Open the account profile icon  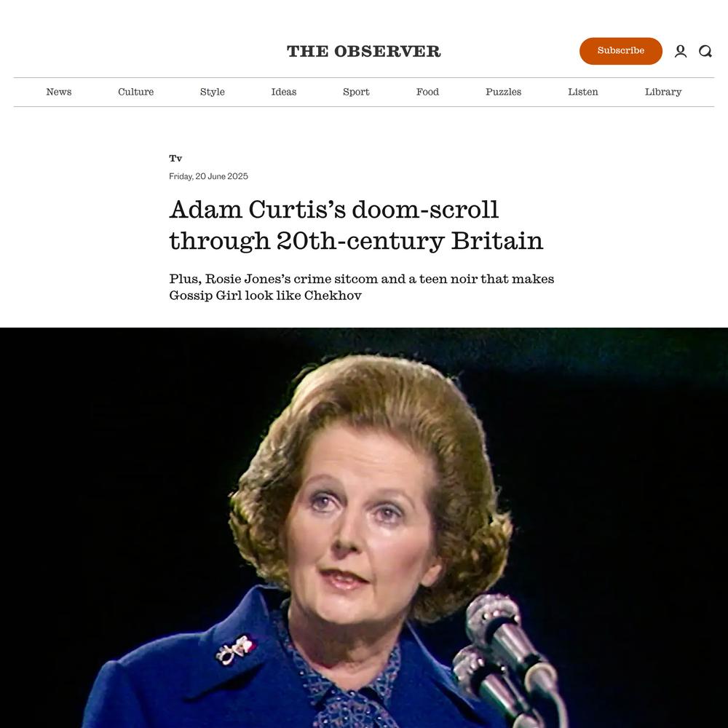click(681, 51)
